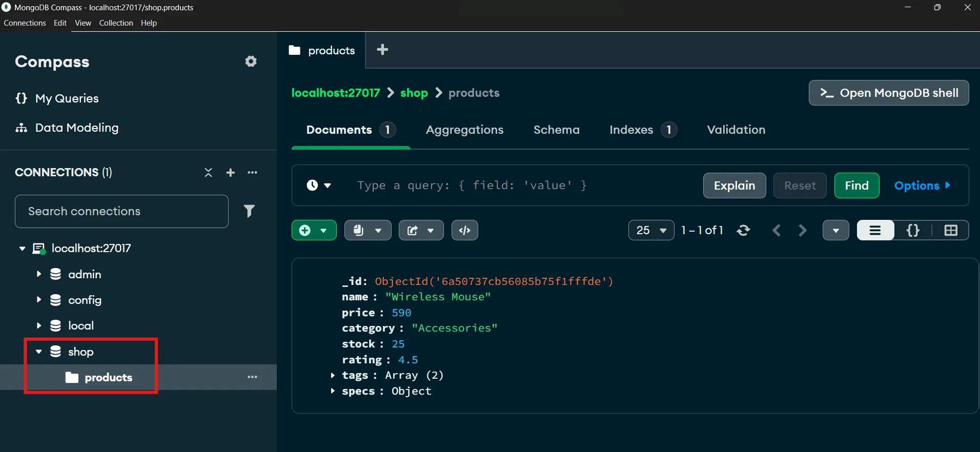Open connections options ellipsis
Image resolution: width=980 pixels, height=452 pixels.
tap(253, 173)
